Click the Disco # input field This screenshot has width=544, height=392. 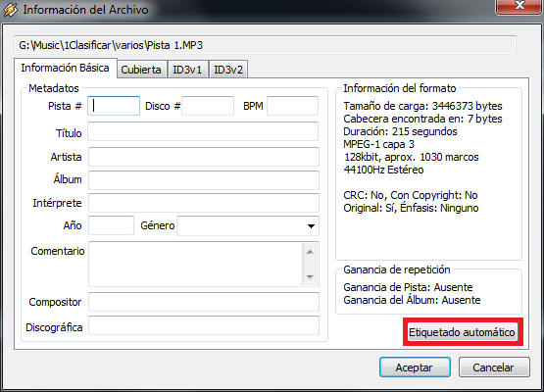(x=208, y=106)
